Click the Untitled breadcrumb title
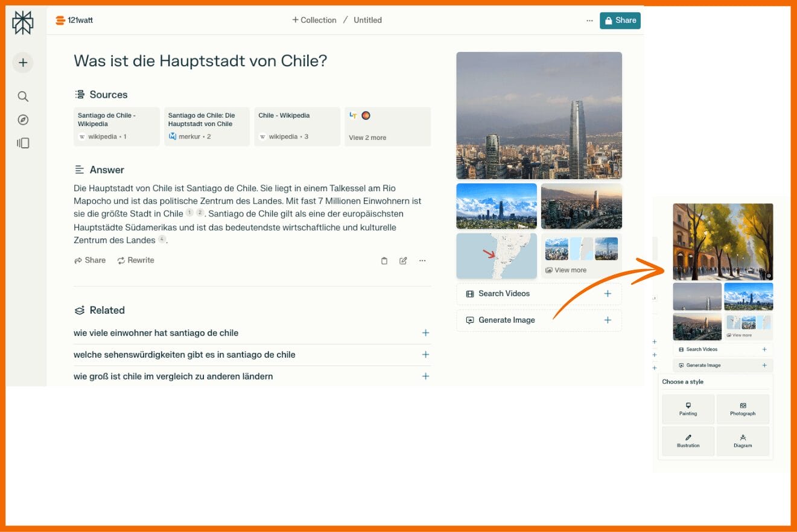The height and width of the screenshot is (532, 797). [367, 21]
